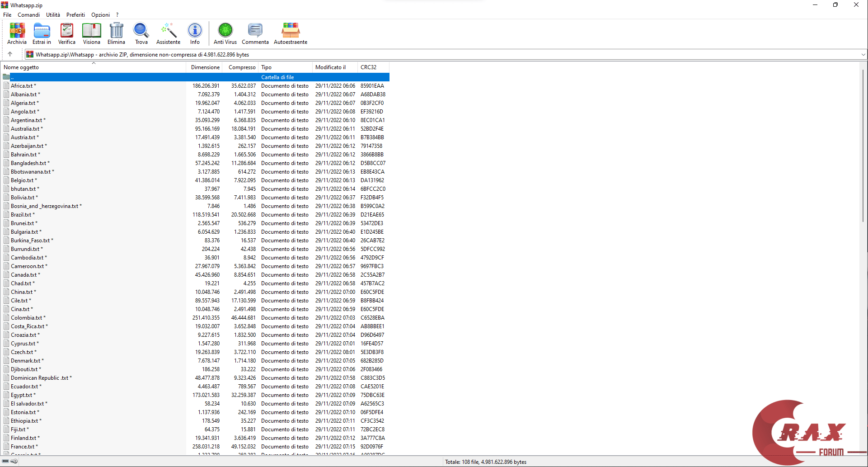Click the file icon next to Canada.txt
Image resolution: width=868 pixels, height=467 pixels.
pos(6,275)
